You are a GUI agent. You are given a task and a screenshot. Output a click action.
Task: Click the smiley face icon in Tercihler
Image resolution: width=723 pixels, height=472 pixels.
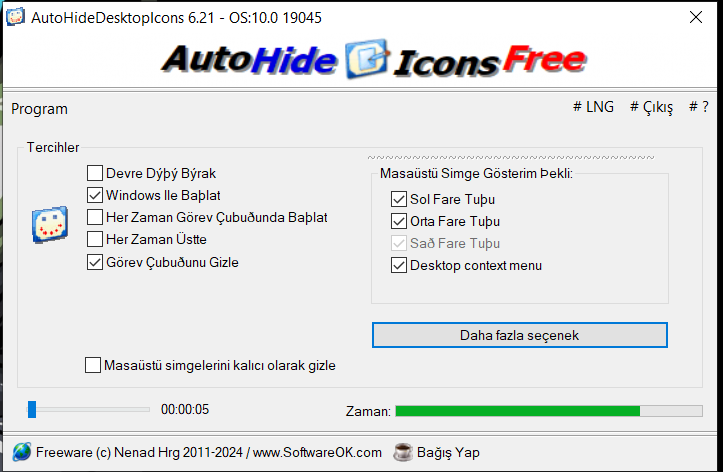50,224
